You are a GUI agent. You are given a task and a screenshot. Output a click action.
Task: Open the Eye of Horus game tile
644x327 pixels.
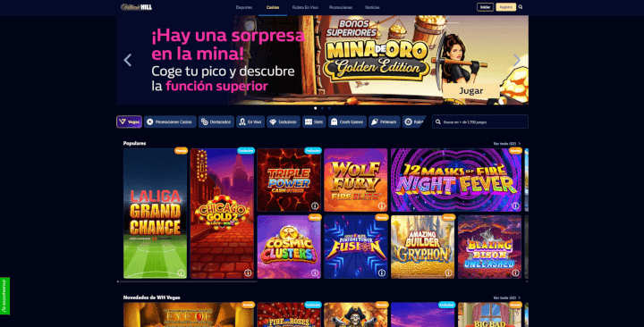click(189, 315)
